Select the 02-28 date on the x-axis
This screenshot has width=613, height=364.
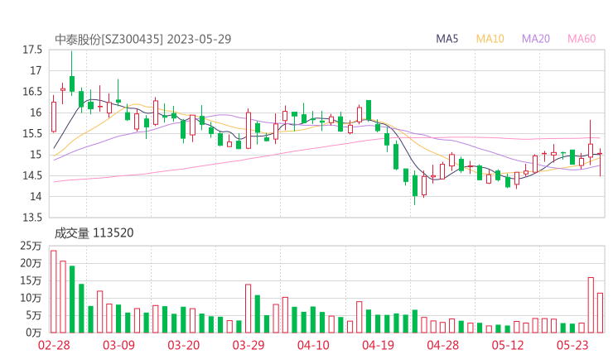[x=53, y=346]
